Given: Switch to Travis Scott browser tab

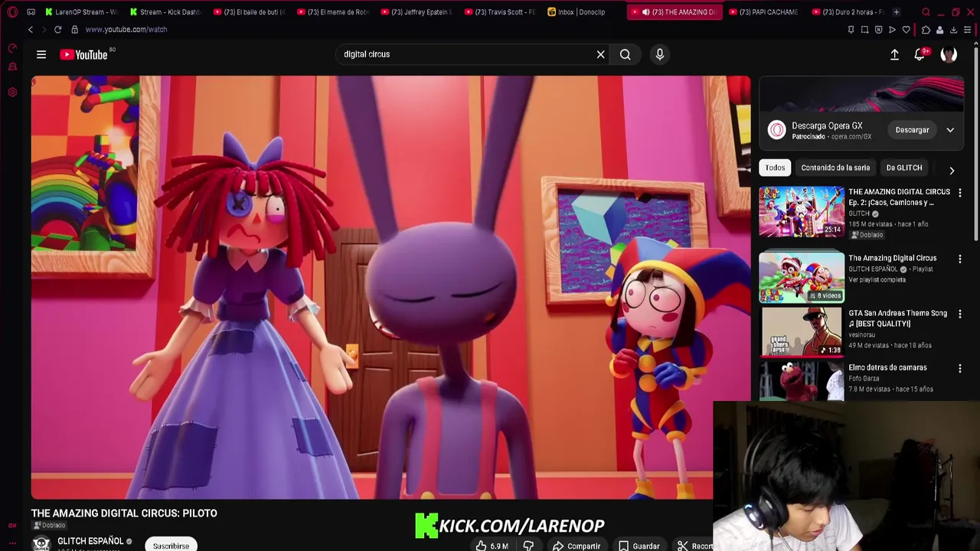Looking at the screenshot, I should (501, 12).
